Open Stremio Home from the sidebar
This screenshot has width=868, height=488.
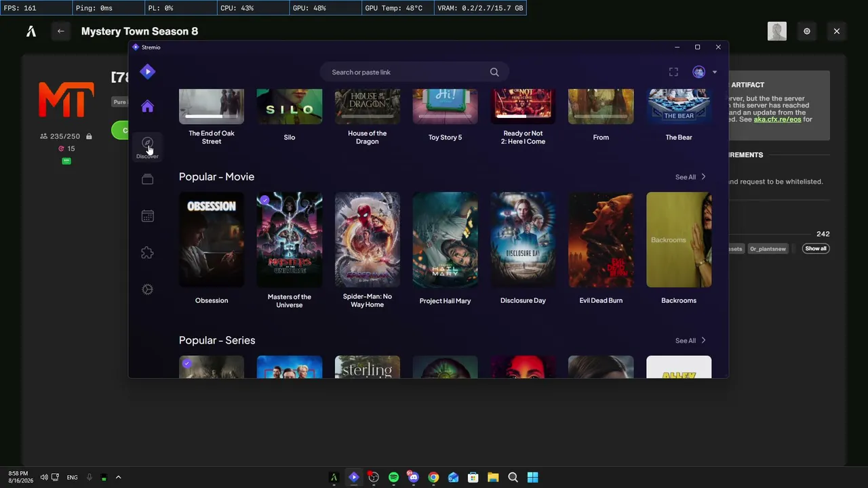pos(147,106)
